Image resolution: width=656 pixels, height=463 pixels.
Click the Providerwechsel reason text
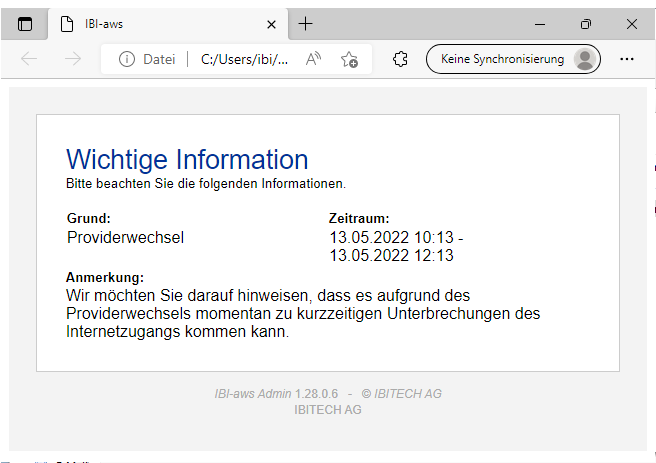click(x=125, y=237)
